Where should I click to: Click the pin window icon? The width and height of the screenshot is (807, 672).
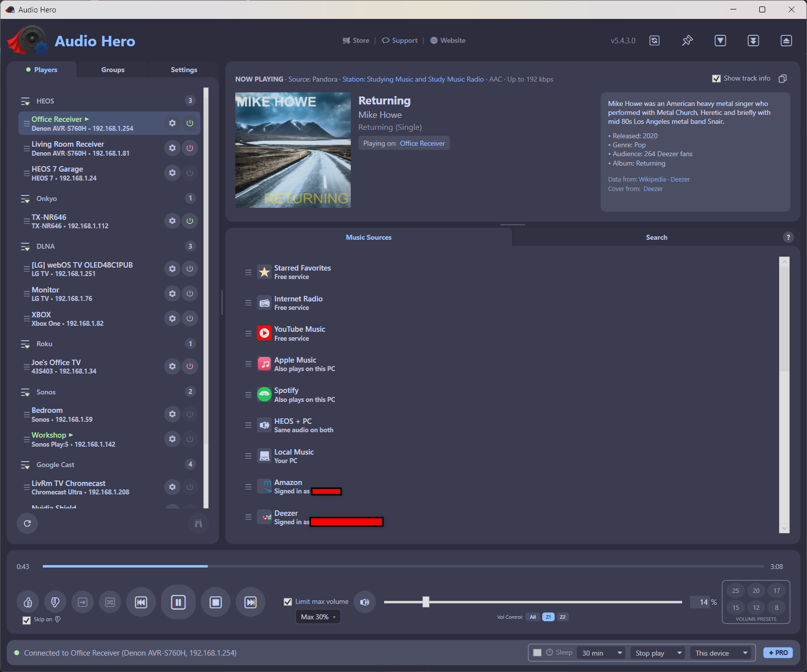687,41
